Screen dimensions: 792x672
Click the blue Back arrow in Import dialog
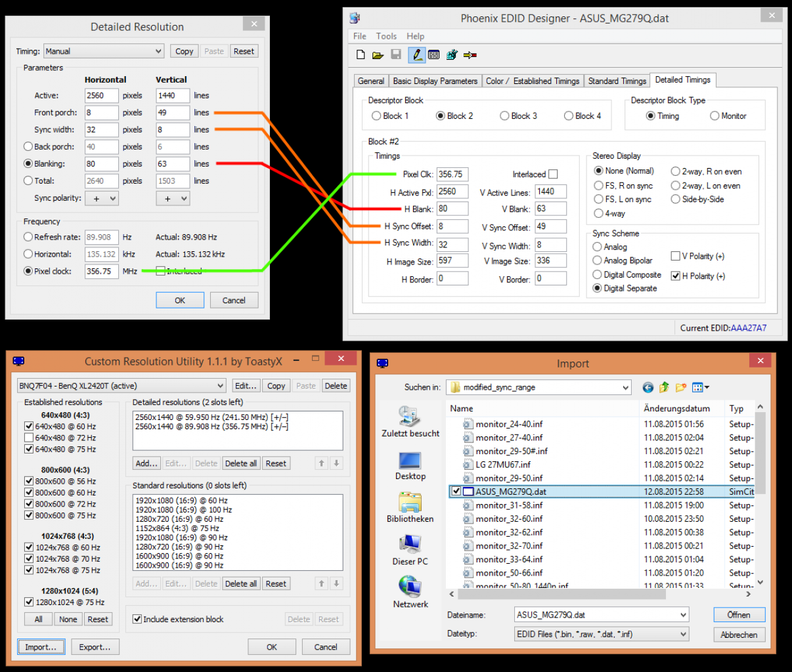click(648, 388)
